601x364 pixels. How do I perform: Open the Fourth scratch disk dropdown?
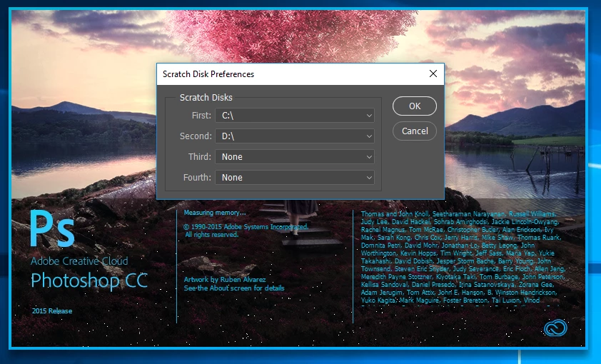tap(294, 178)
